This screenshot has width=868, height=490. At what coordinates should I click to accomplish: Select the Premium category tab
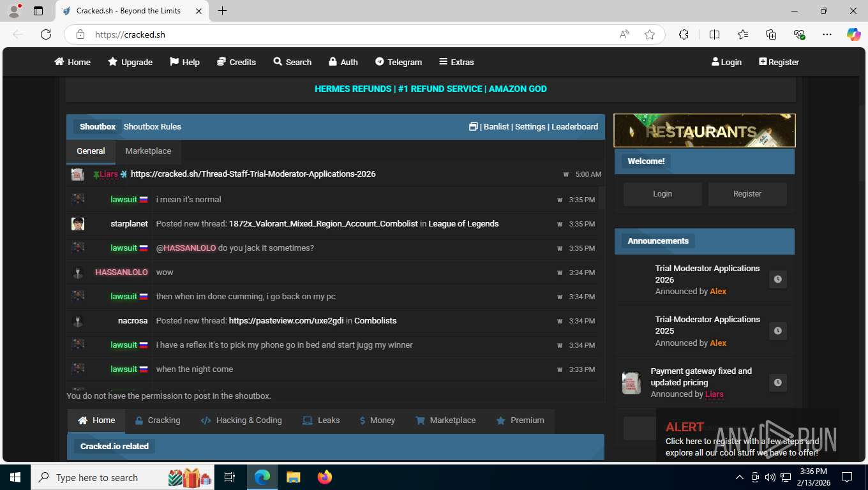(x=520, y=420)
